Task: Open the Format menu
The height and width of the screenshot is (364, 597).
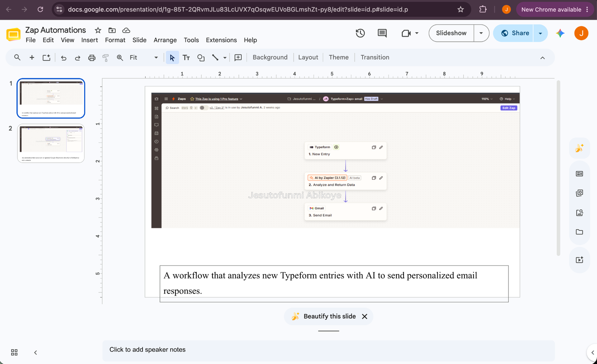Action: point(115,40)
